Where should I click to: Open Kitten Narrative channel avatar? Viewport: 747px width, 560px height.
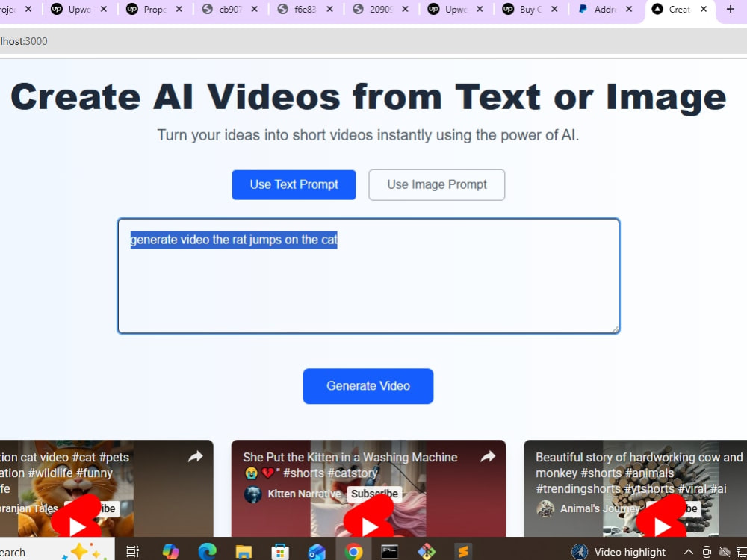tap(253, 494)
